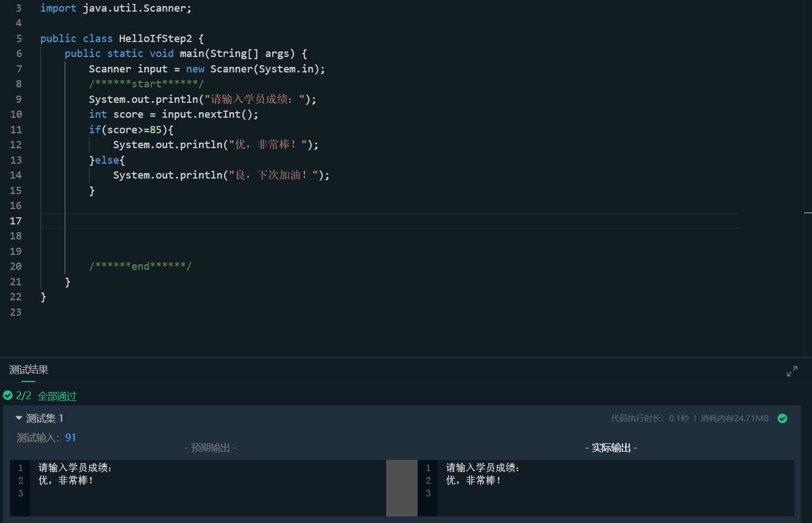Click the 测试输入 label
The height and width of the screenshot is (523, 812).
(x=38, y=438)
